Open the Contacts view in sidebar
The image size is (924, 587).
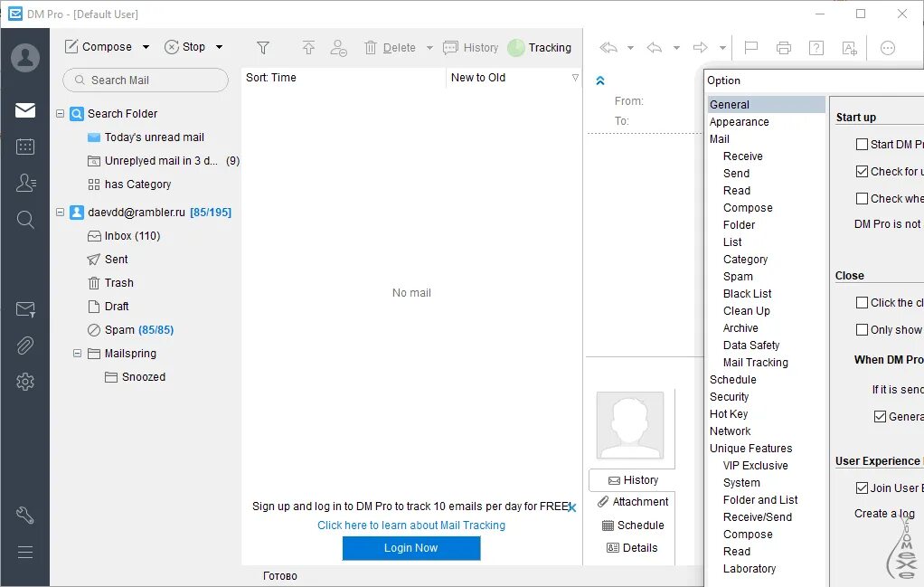click(25, 183)
